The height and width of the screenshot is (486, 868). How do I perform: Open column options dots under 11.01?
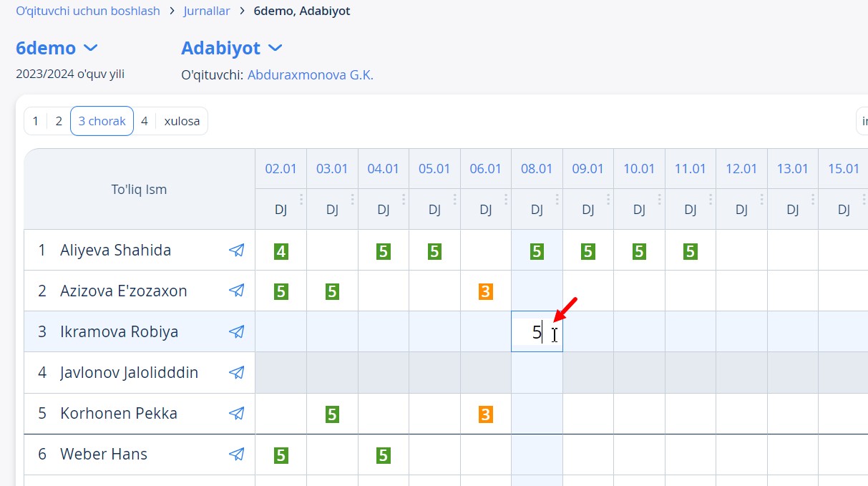pyautogui.click(x=711, y=199)
